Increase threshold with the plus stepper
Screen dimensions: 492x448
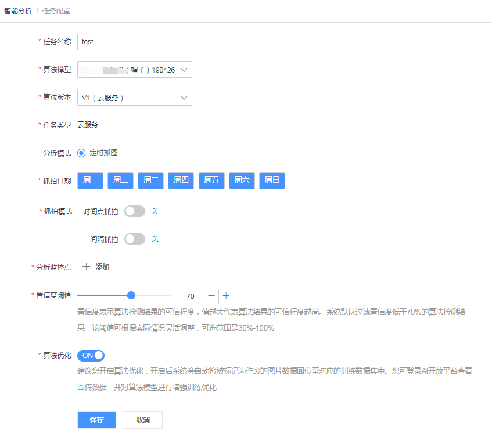[x=226, y=297]
